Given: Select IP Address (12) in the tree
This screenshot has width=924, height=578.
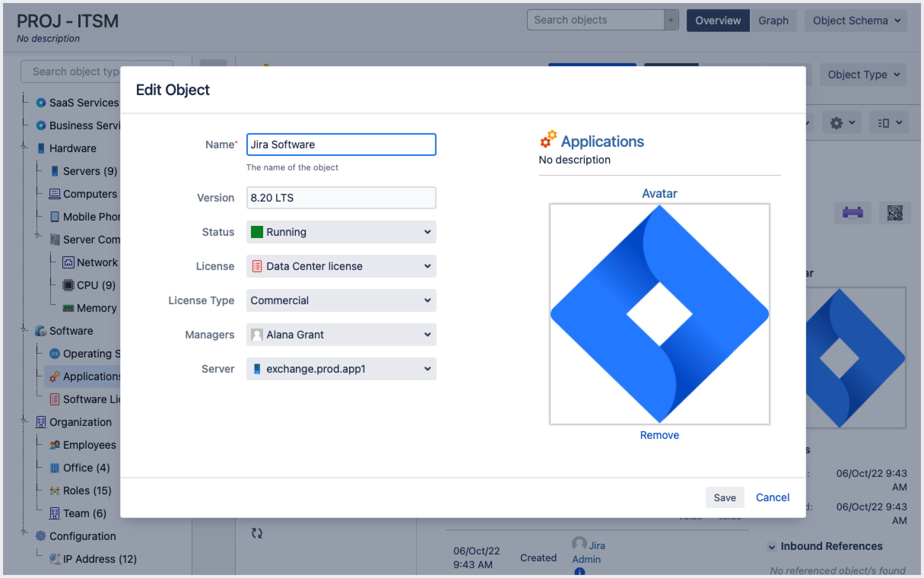Looking at the screenshot, I should click(x=100, y=559).
